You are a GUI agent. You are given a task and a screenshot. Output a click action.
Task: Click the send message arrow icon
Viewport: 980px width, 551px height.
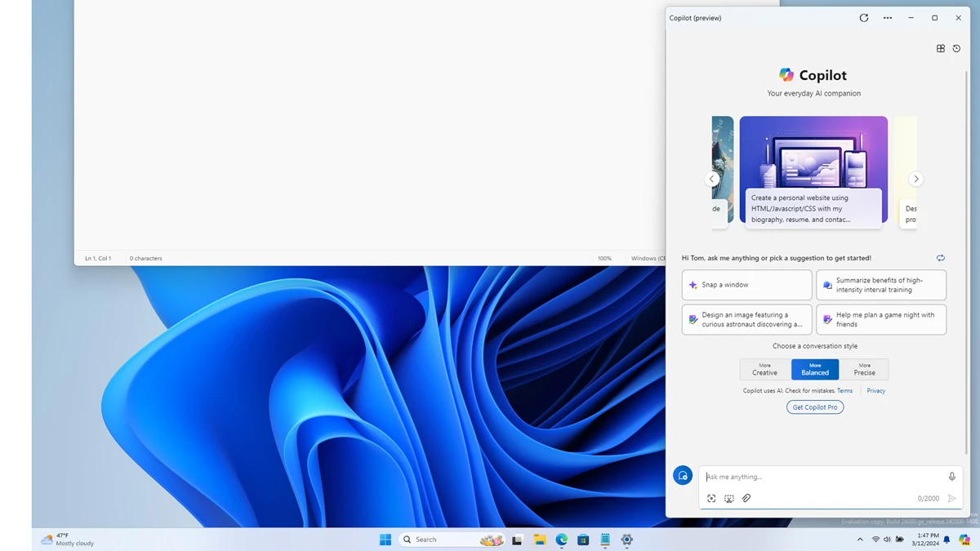(951, 499)
